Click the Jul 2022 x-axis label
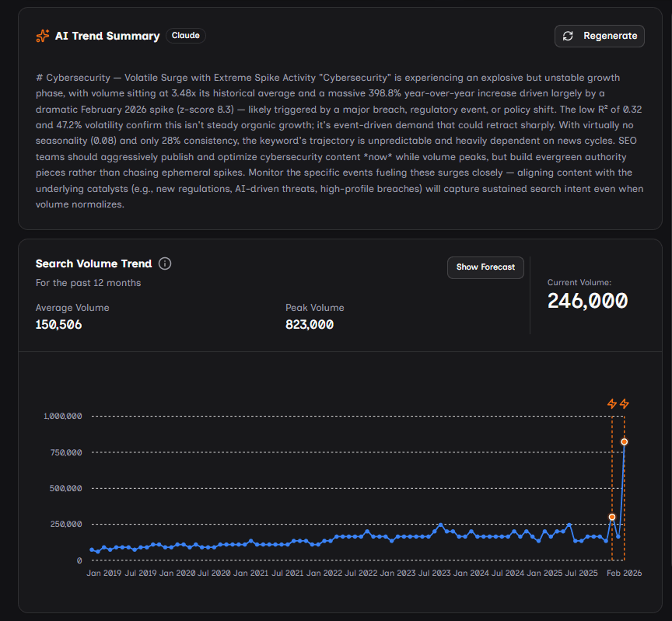 pyautogui.click(x=361, y=573)
